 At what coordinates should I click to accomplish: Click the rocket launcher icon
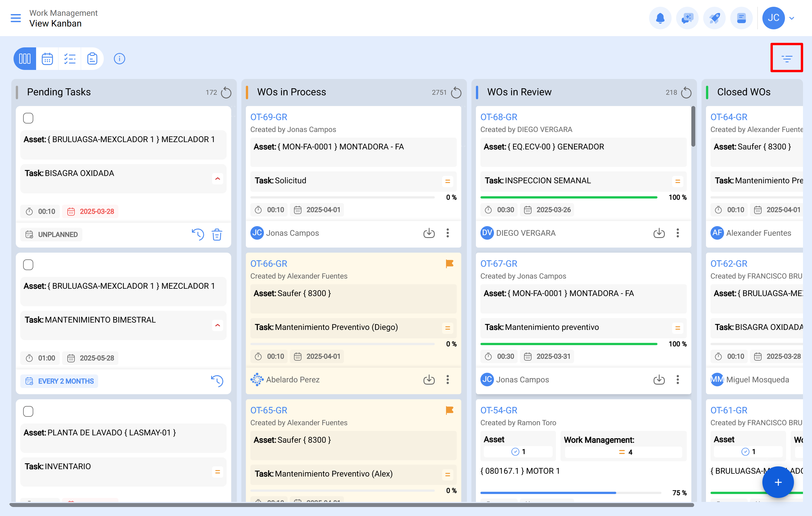point(714,18)
